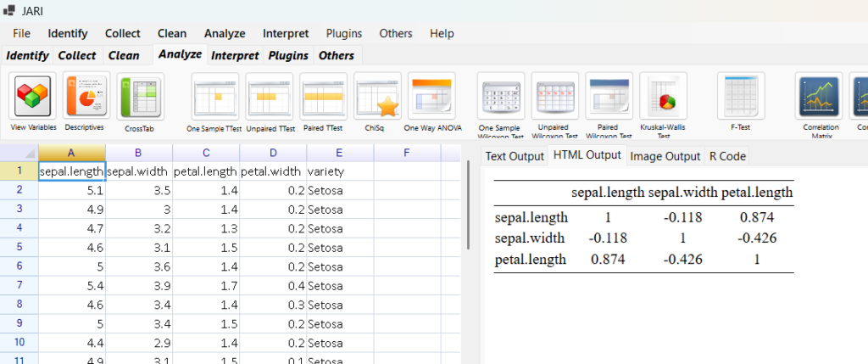Select column E header
Viewport: 868px width, 364px height.
[x=340, y=153]
